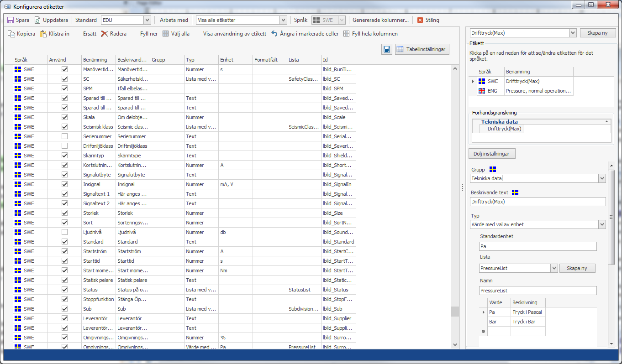
Task: Toggle Använd checkbox for Insignal row
Action: pos(64,184)
